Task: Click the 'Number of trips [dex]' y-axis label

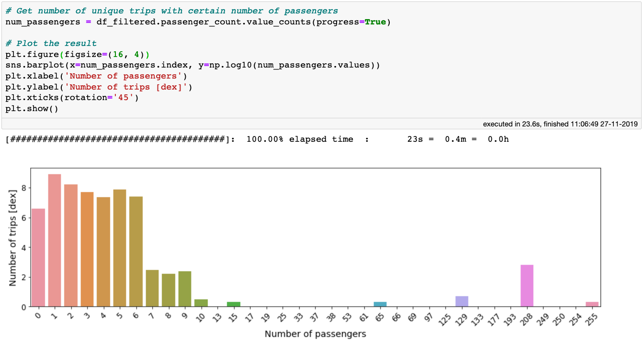Action: [x=13, y=237]
